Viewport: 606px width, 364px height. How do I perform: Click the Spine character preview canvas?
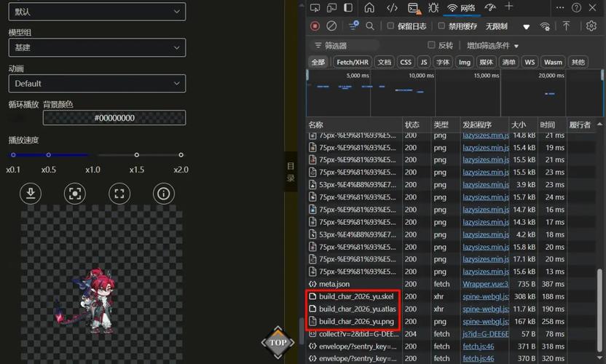coord(102,284)
